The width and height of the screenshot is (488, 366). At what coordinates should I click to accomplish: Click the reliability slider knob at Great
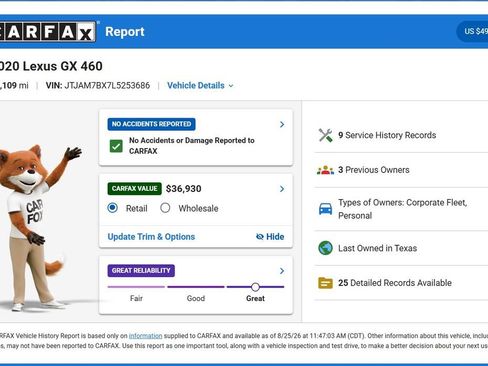255,287
